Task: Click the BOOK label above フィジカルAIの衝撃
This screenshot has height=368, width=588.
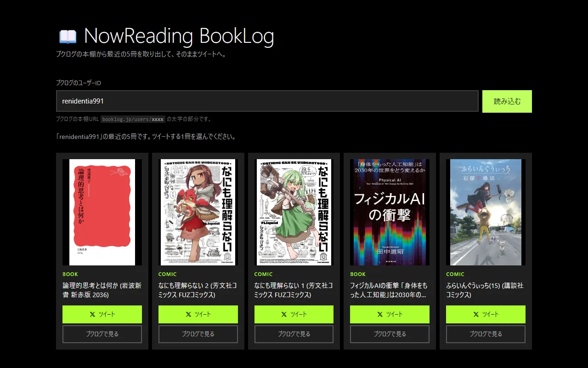Action: (358, 274)
